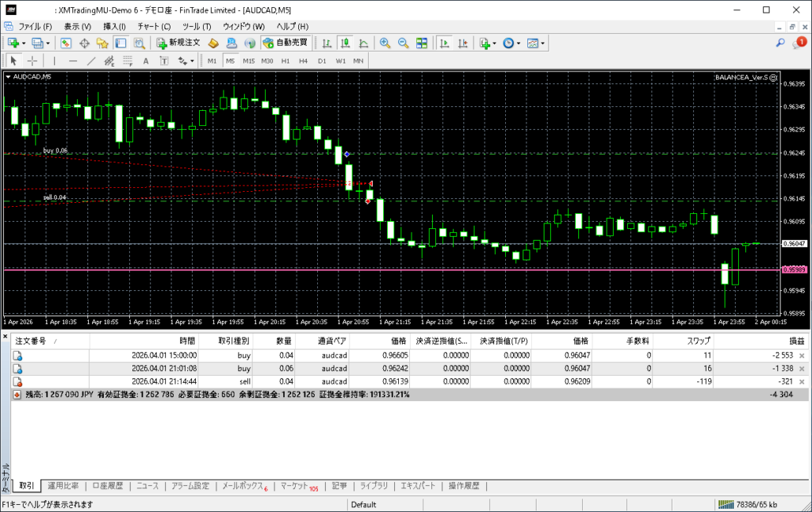Viewport: 812px width, 512px height.
Task: Expand the periodicity clock dropdown
Action: pyautogui.click(x=511, y=43)
